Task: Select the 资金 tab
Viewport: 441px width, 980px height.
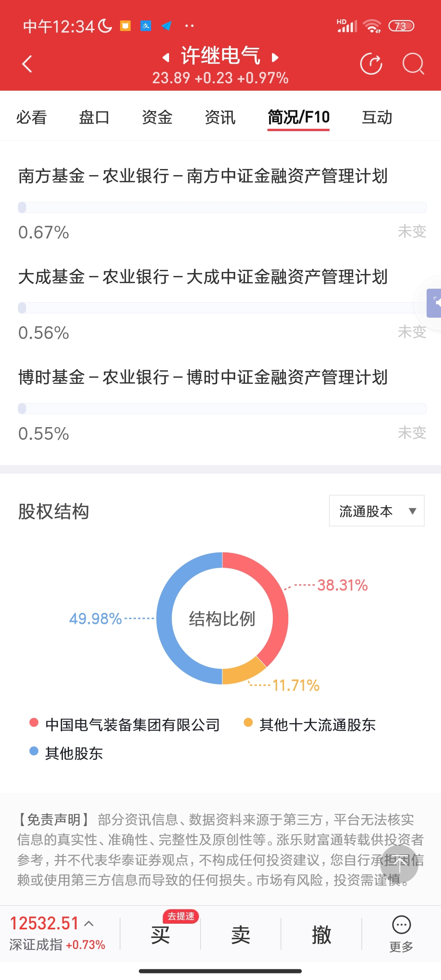Action: coord(157,117)
